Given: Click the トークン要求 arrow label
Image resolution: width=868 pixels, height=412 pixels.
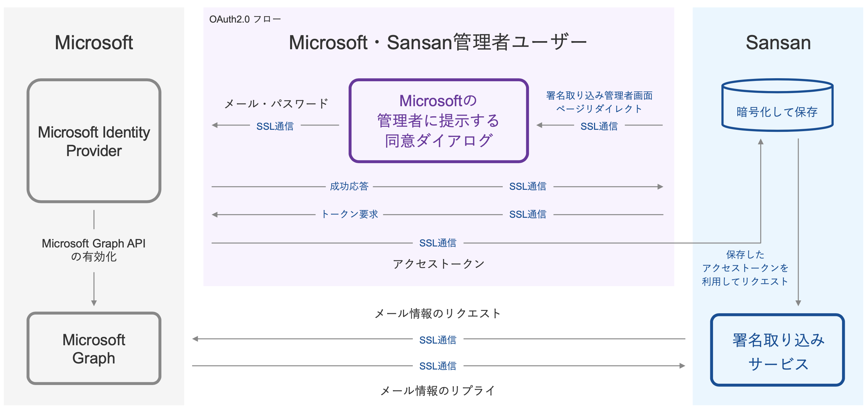Looking at the screenshot, I should pyautogui.click(x=349, y=214).
